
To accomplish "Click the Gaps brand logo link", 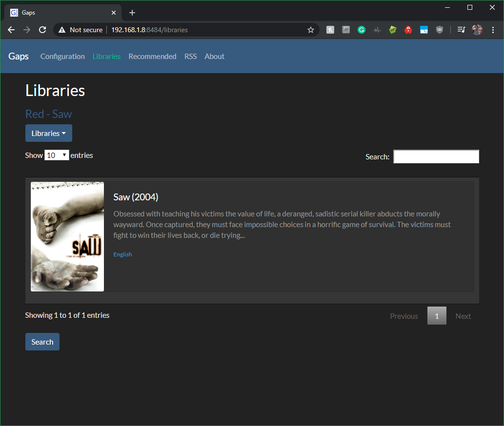I will [x=19, y=56].
